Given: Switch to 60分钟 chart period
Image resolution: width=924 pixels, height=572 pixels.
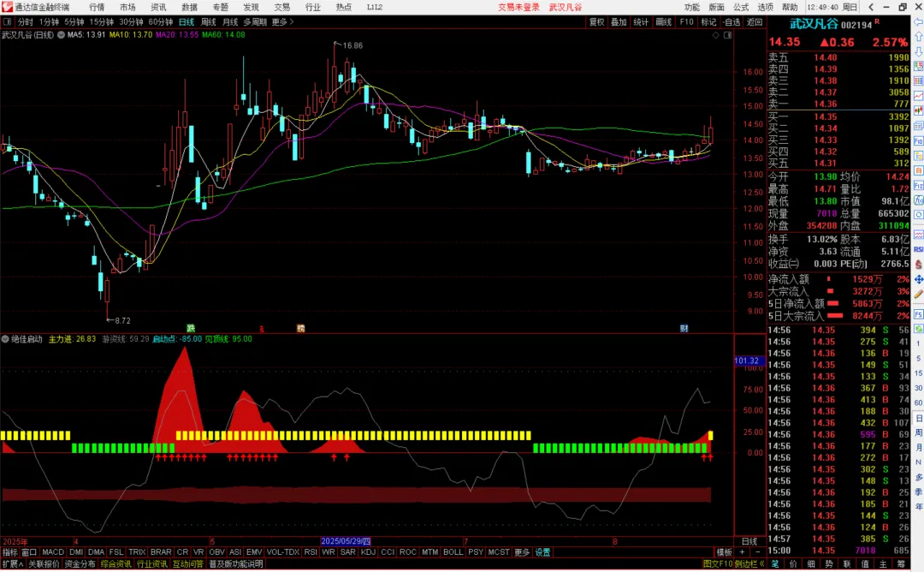Looking at the screenshot, I should click(x=160, y=21).
